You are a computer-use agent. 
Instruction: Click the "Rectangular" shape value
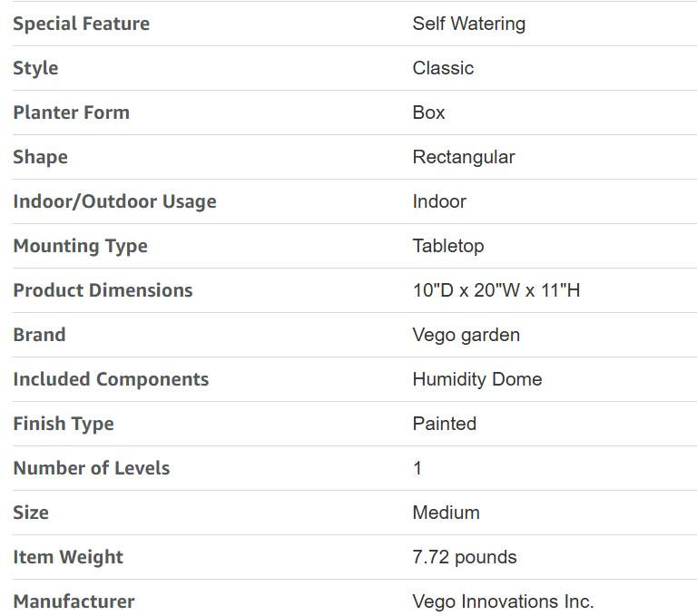pyautogui.click(x=463, y=157)
